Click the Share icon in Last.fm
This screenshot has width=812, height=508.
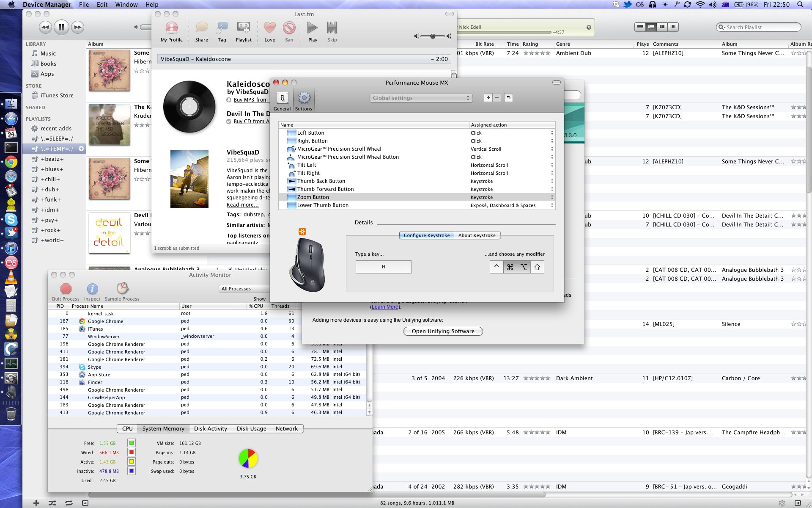pos(201,32)
